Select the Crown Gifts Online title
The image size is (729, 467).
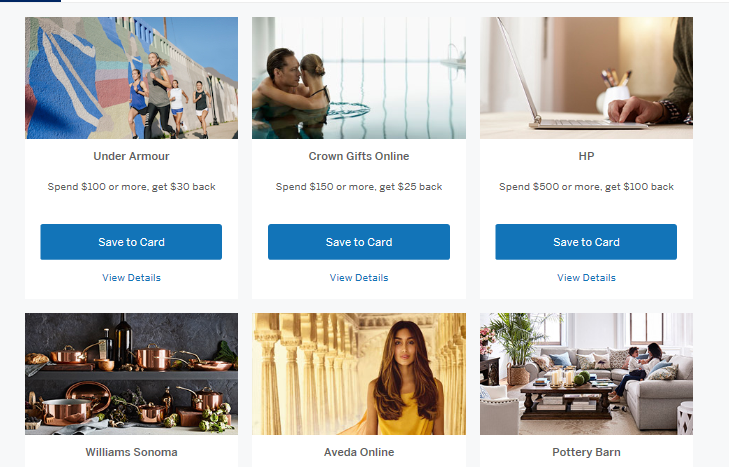tap(359, 156)
